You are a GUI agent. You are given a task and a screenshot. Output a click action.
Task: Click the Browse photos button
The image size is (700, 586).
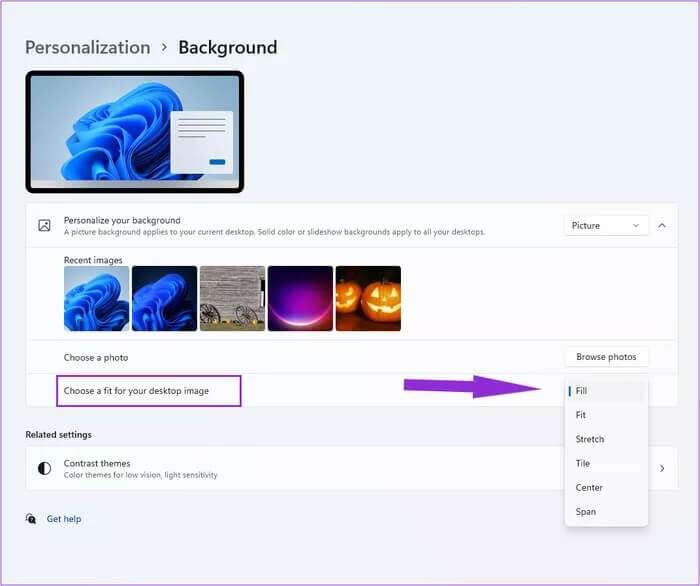[606, 357]
